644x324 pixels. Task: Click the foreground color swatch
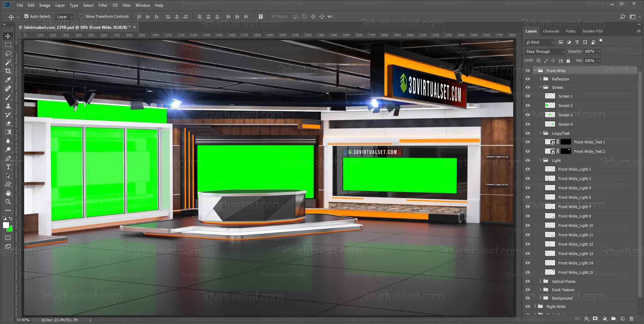[x=6, y=225]
